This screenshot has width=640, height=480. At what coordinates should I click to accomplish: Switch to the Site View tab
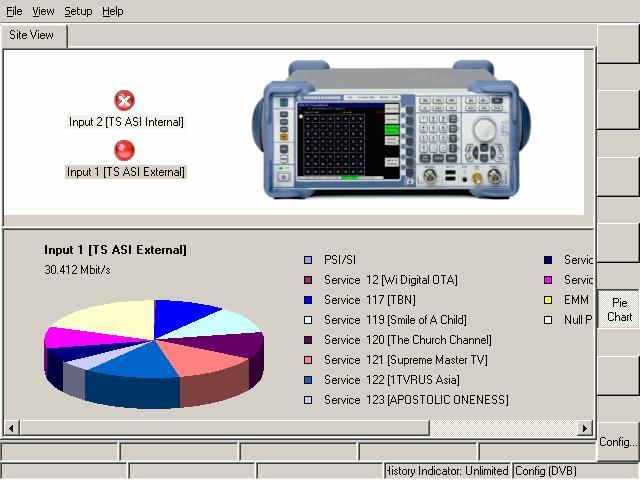(x=32, y=35)
